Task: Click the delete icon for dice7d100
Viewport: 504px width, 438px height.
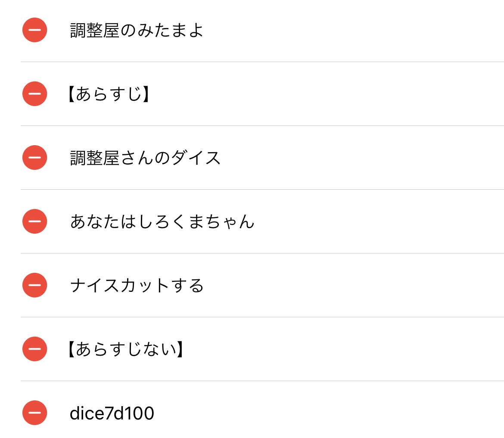Action: 35,413
